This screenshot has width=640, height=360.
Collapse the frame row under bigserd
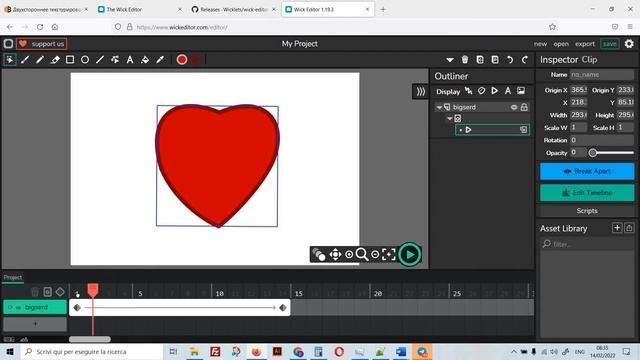(449, 118)
